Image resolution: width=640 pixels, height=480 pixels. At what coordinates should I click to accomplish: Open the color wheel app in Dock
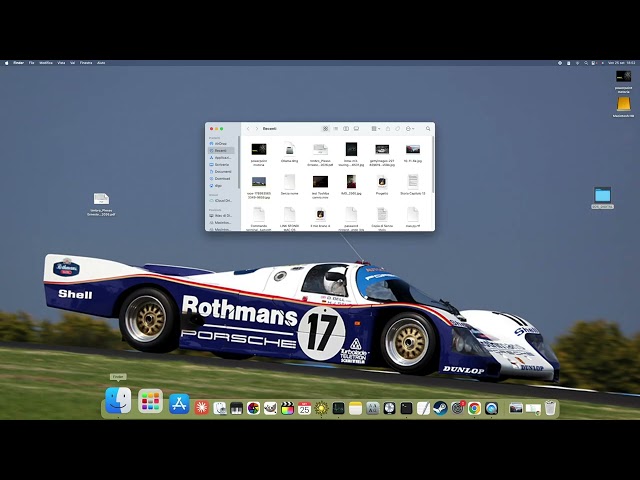point(253,408)
